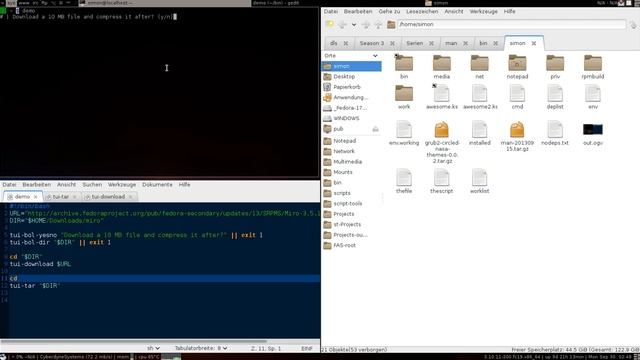
Task: Open the sh language dropdown in gedit
Action: click(x=153, y=348)
